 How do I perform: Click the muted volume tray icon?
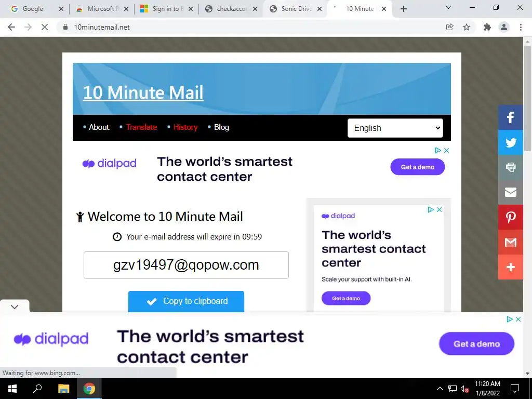[x=464, y=389]
